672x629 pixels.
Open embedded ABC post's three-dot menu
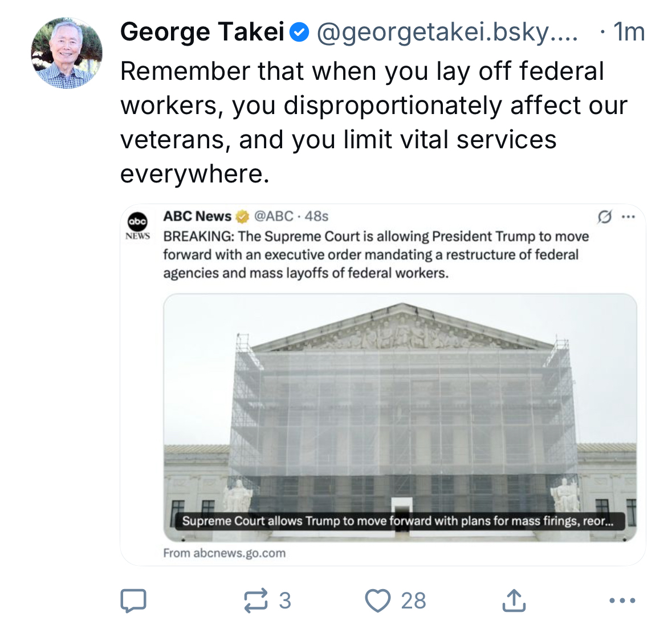click(x=628, y=217)
